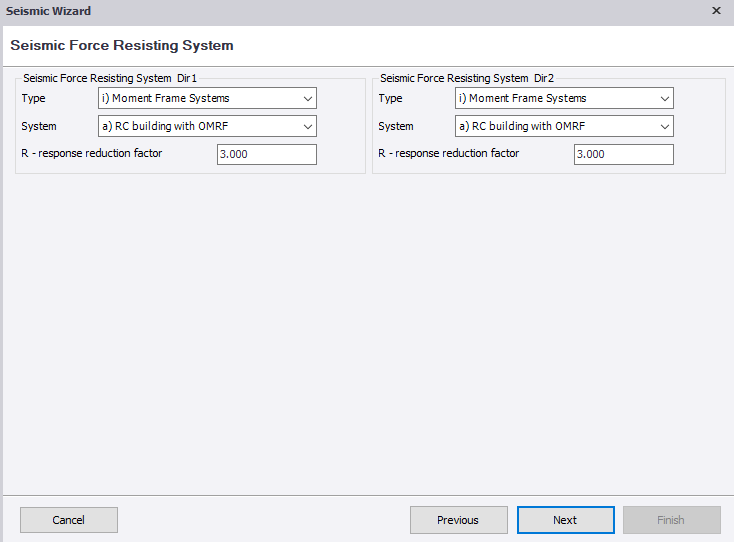
Task: Click the Seismic Force Resisting System heading
Action: 122,45
